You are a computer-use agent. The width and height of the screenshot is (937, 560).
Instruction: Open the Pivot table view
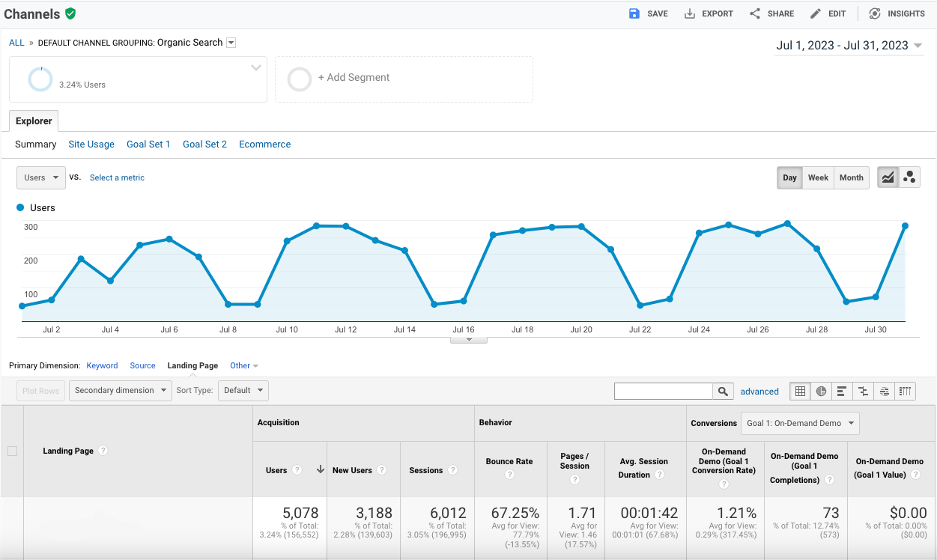click(905, 391)
